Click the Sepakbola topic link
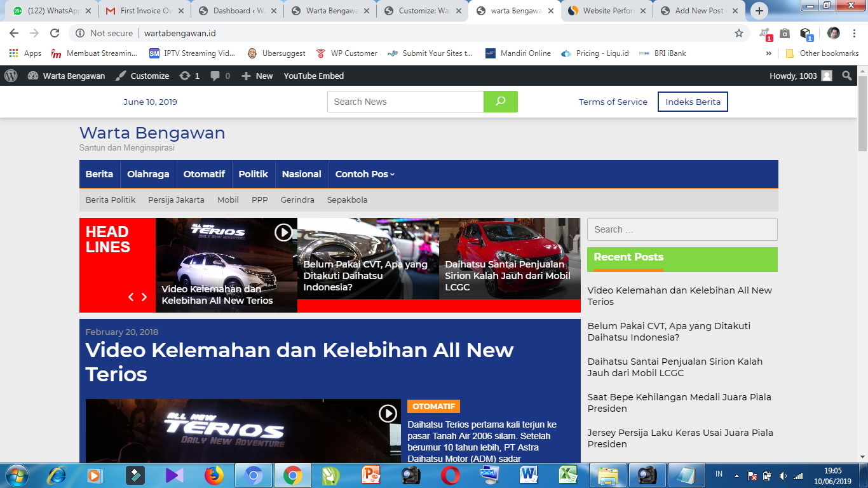This screenshot has height=488, width=868. click(348, 200)
